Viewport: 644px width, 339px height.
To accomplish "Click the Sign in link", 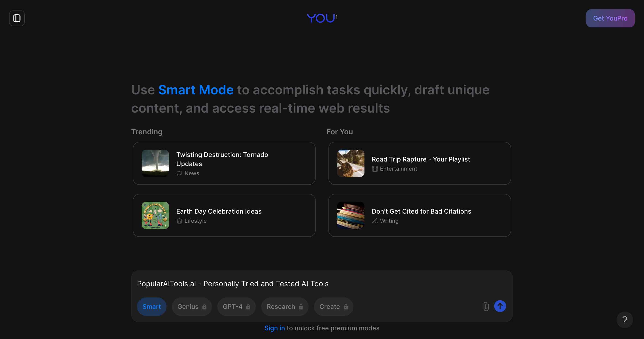I will coord(274,328).
